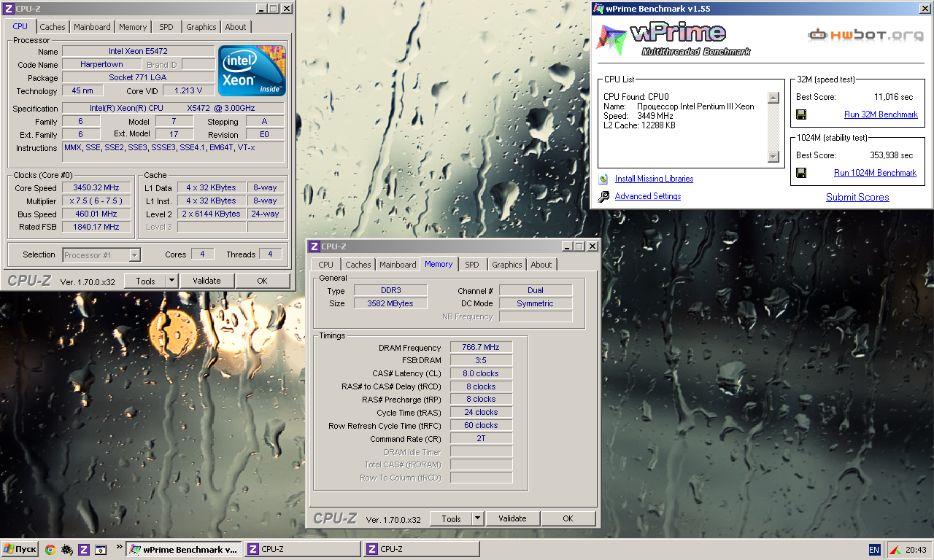This screenshot has height=560, width=934.
Task: Click the Z icon in the memory CPU-Z title bar
Action: [x=314, y=246]
